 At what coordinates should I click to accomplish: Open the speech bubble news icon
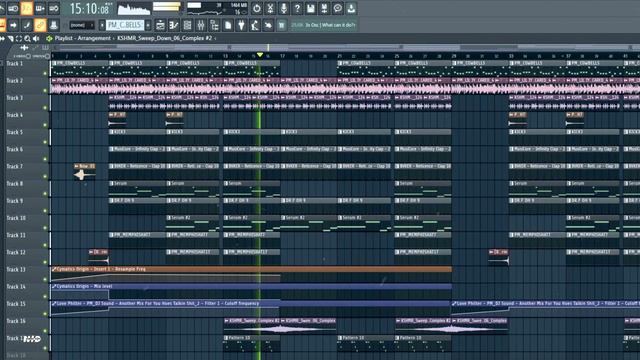click(338, 8)
